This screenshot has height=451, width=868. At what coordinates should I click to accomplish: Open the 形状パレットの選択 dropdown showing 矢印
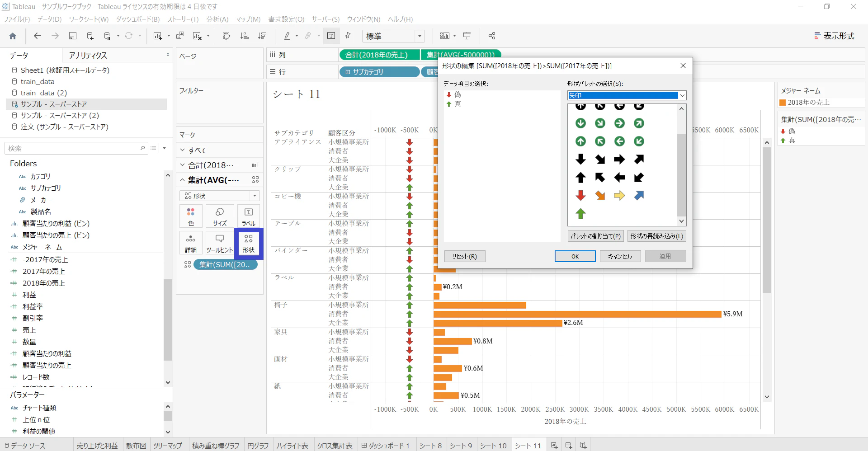coord(627,95)
